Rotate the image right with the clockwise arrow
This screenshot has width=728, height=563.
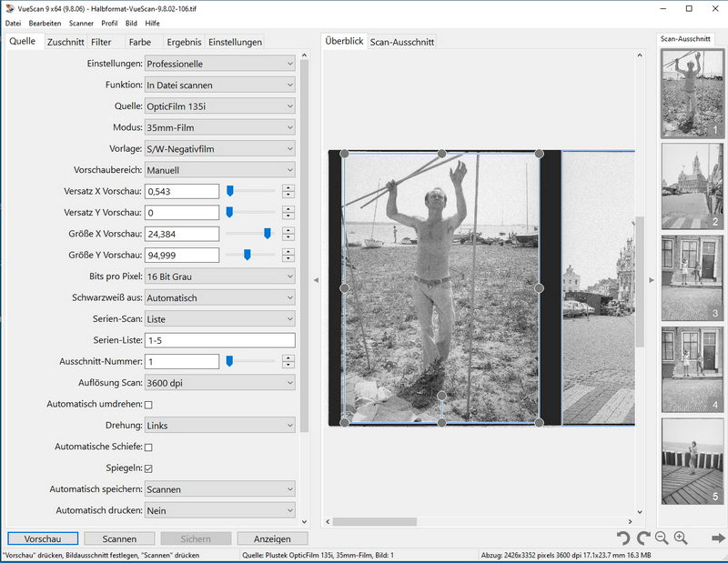[x=642, y=538]
